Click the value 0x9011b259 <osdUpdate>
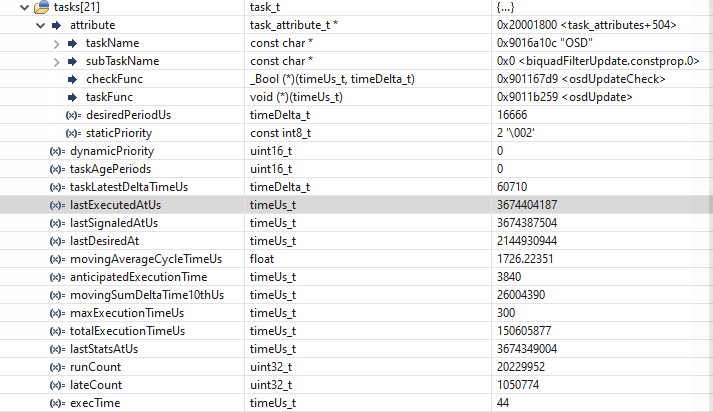Image resolution: width=713 pixels, height=412 pixels. (564, 97)
